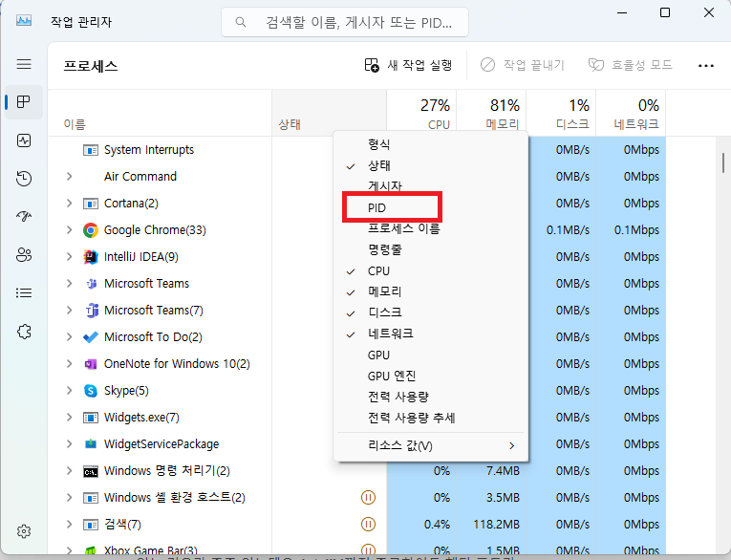
Task: Click the search magnifier icon
Action: click(241, 22)
